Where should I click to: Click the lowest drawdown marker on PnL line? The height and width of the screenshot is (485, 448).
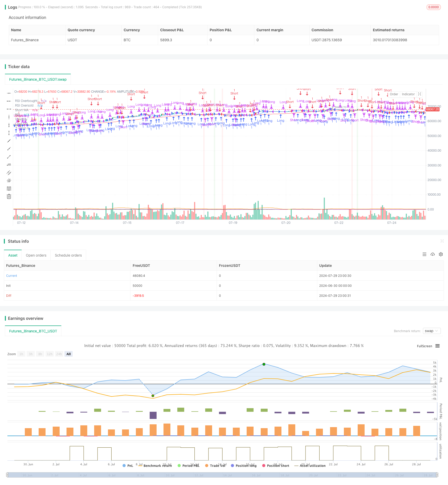click(x=153, y=396)
